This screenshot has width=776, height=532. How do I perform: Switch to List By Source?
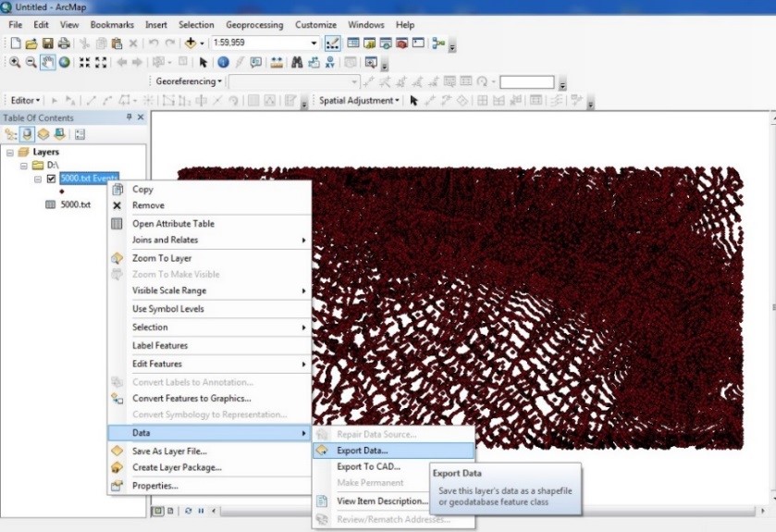pyautogui.click(x=27, y=134)
